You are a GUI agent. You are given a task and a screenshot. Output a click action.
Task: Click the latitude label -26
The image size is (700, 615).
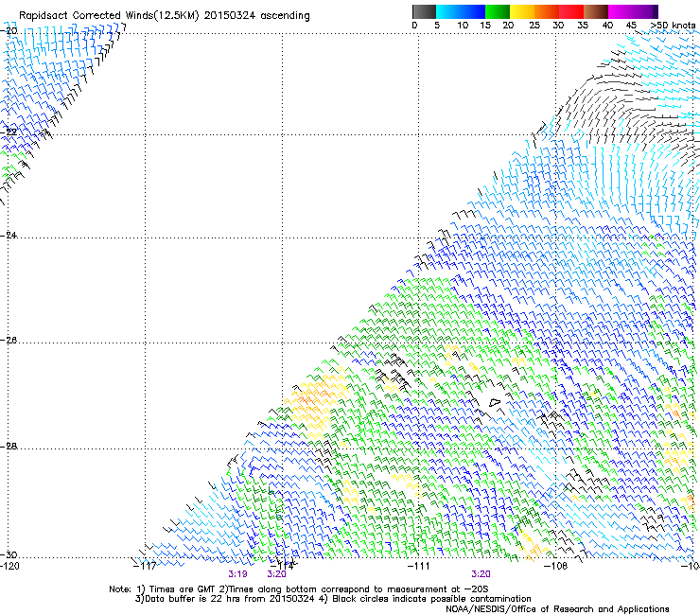[x=9, y=340]
